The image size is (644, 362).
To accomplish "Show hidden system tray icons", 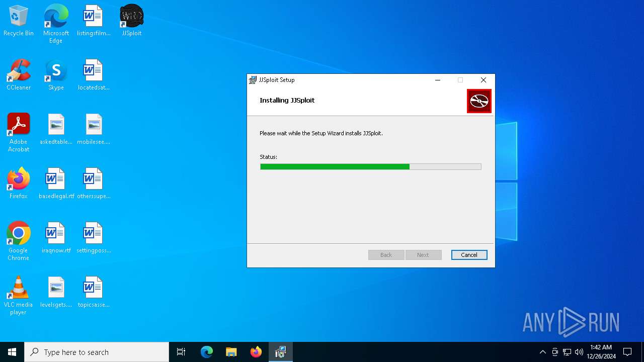I will pyautogui.click(x=542, y=352).
